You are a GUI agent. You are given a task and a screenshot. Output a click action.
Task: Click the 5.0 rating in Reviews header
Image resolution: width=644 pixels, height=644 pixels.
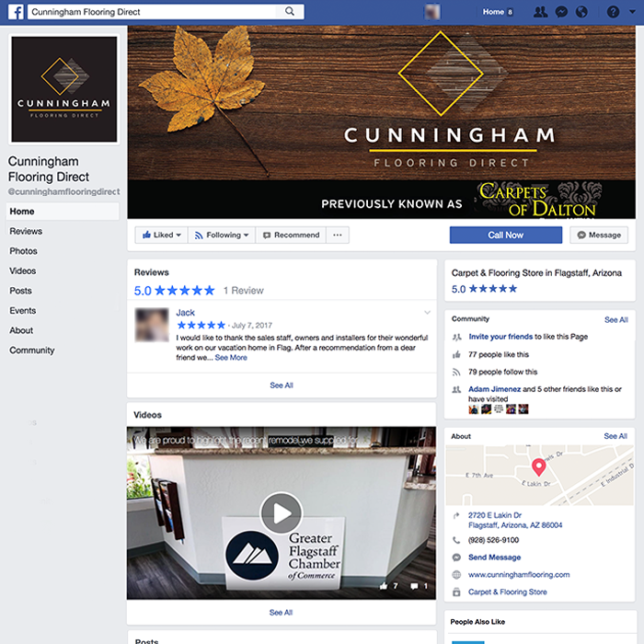click(174, 291)
